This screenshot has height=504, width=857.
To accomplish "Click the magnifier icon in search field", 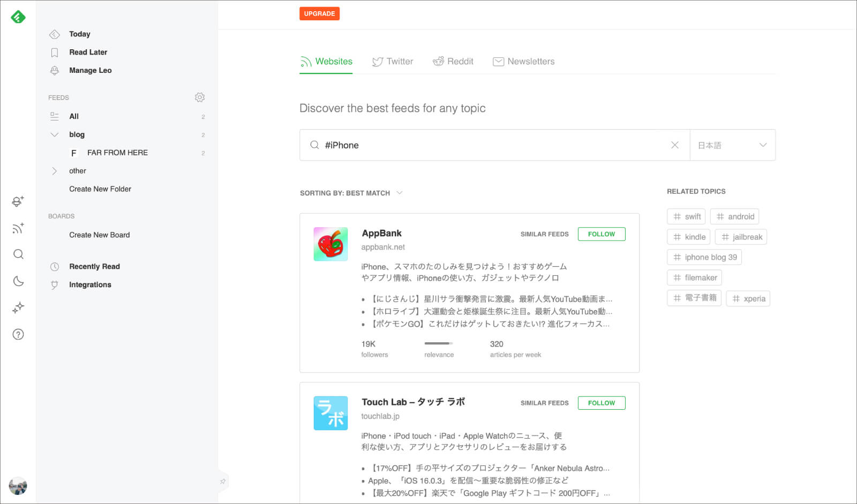I will [x=314, y=145].
